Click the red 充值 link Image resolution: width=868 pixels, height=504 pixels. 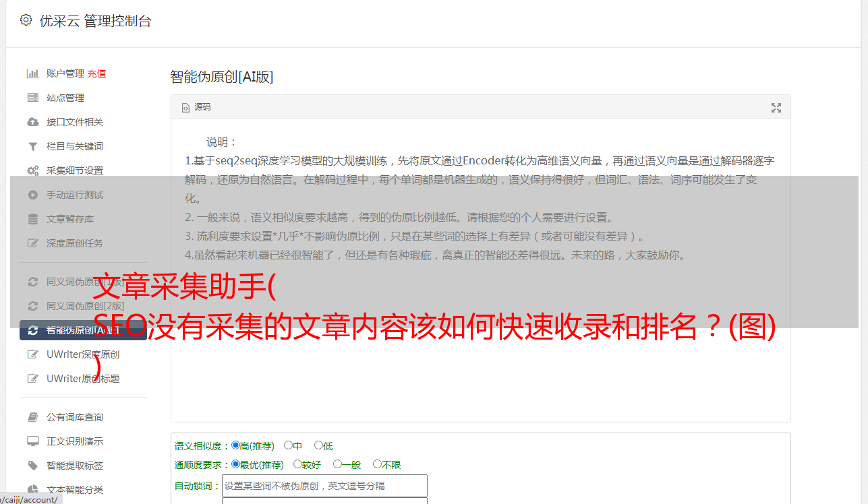coord(96,73)
